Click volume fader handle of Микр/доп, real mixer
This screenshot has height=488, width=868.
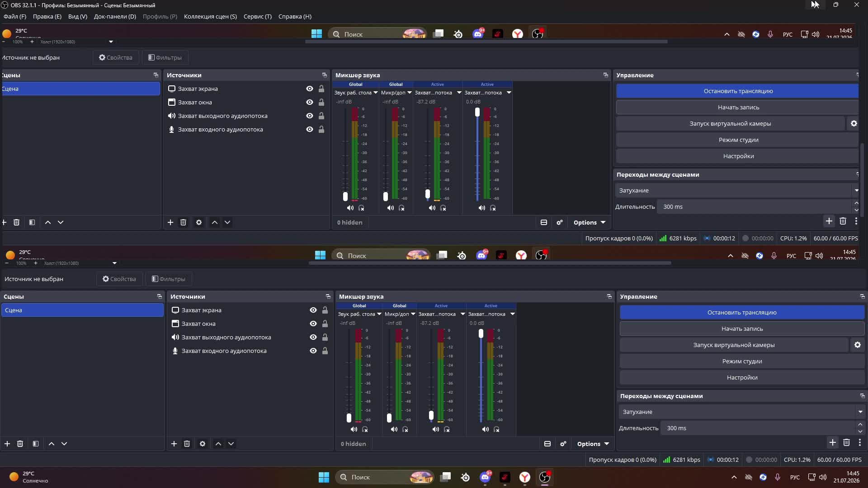[389, 418]
